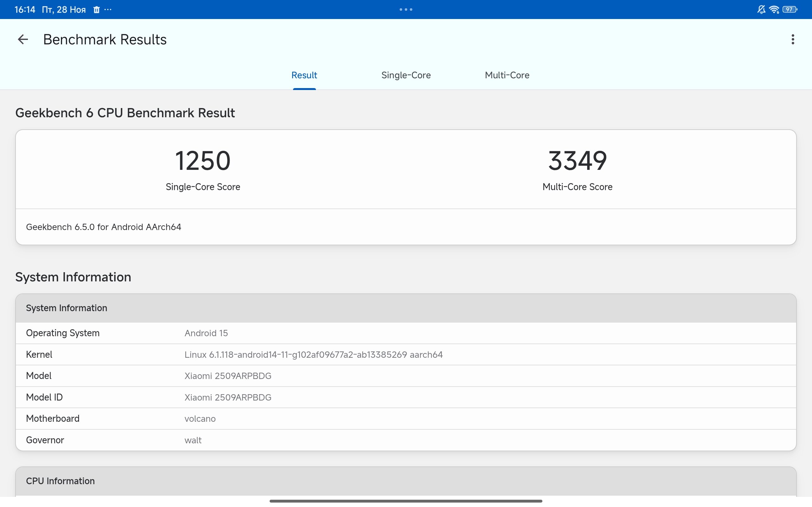
Task: Tap the status bar ellipsis notifications icon
Action: pyautogui.click(x=108, y=10)
